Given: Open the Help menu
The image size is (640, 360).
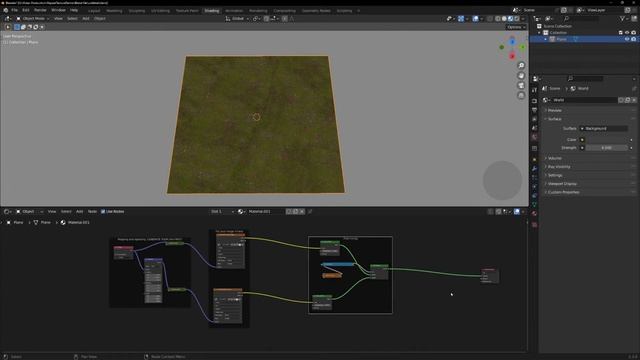Looking at the screenshot, I should pyautogui.click(x=74, y=10).
